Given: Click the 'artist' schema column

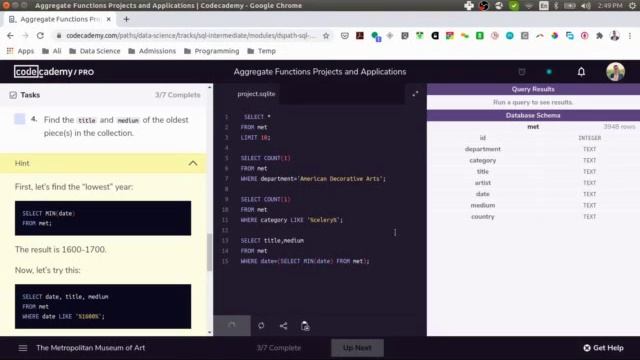Looking at the screenshot, I should click(x=482, y=183).
